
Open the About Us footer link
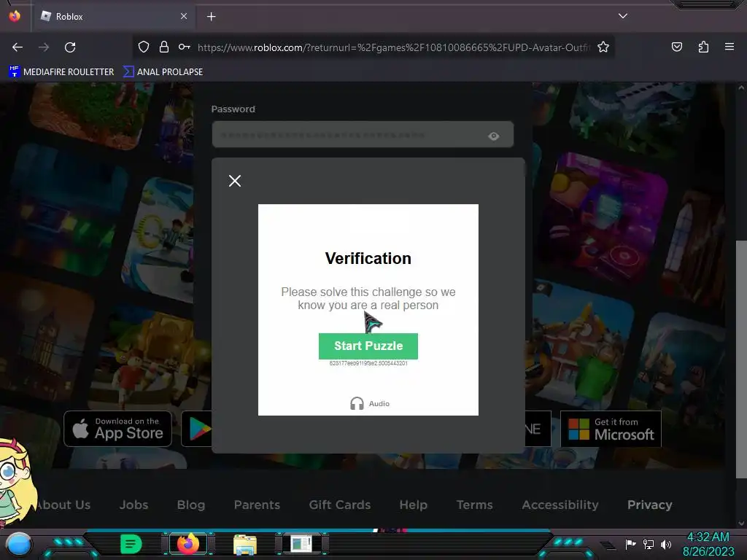[x=64, y=505]
